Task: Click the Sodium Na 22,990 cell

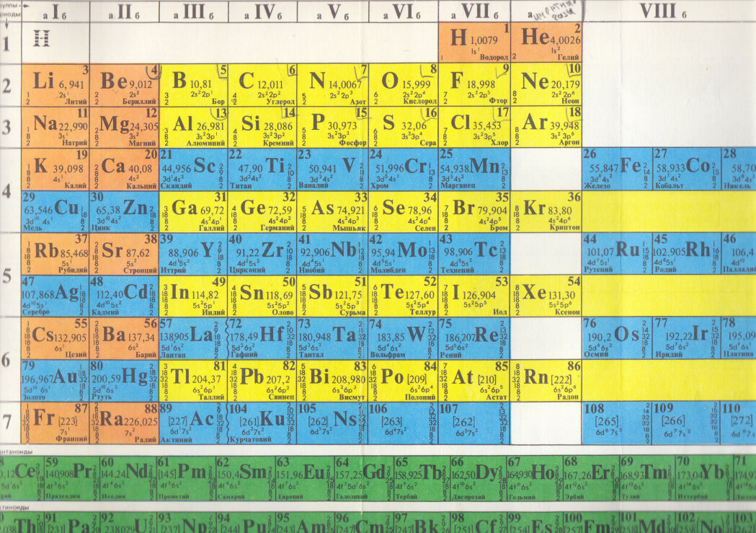Action: (55, 127)
